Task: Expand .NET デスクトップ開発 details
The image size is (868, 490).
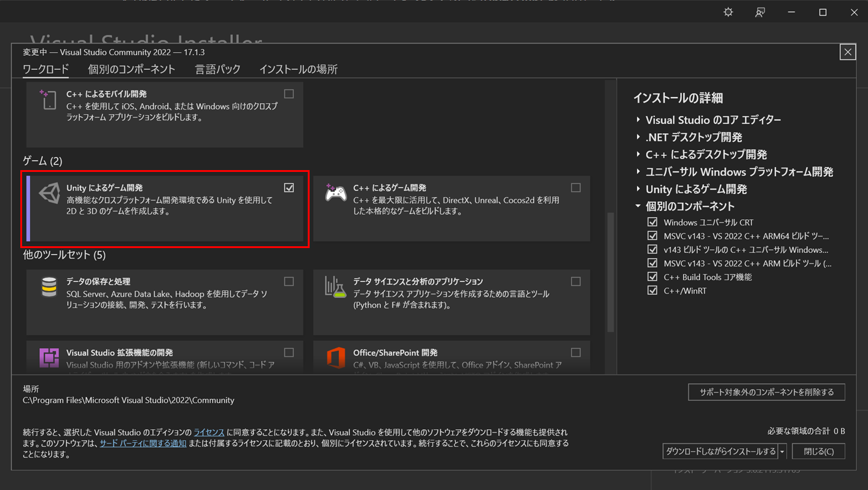Action: 638,137
